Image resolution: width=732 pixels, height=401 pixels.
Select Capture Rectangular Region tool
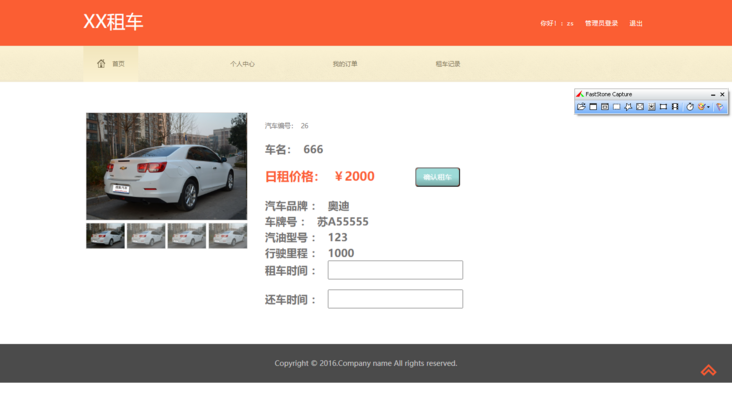point(616,107)
